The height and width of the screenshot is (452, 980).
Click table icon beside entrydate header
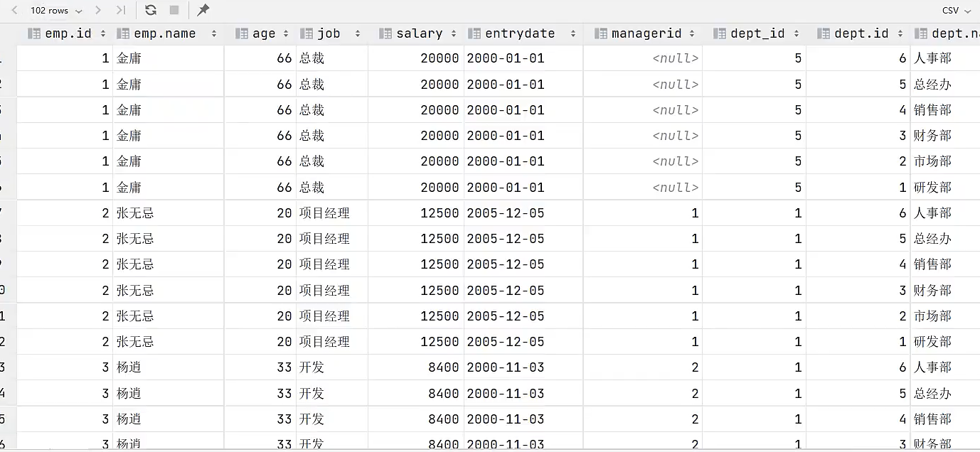click(x=474, y=33)
